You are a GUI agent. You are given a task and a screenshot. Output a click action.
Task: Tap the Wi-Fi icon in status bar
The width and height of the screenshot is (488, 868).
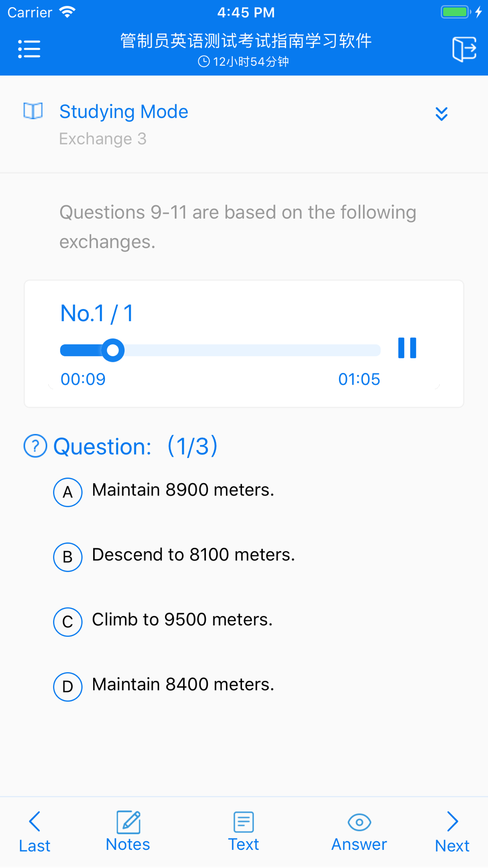pos(67,12)
